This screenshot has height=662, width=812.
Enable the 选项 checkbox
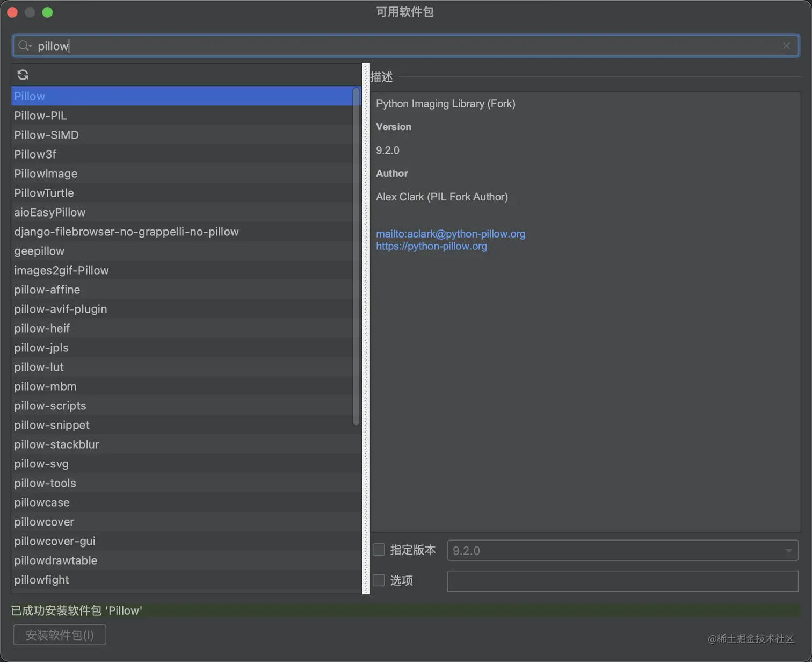(379, 580)
